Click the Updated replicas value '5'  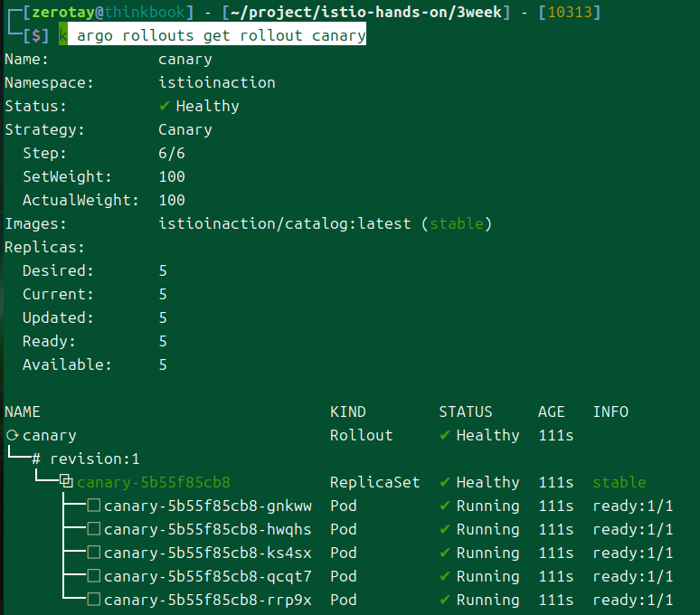click(x=163, y=317)
